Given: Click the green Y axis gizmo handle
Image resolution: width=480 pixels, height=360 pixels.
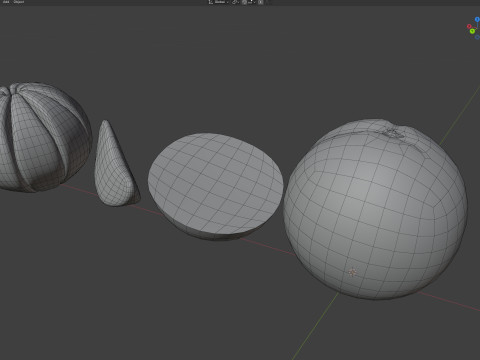Looking at the screenshot, I should [x=472, y=31].
